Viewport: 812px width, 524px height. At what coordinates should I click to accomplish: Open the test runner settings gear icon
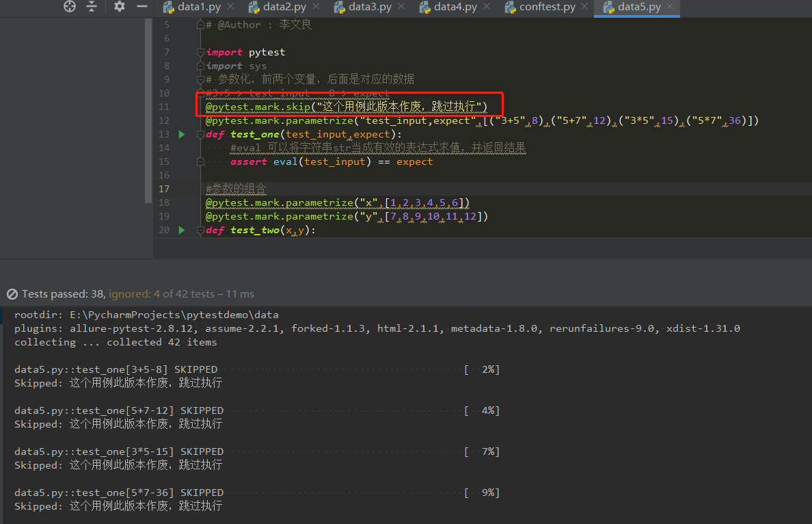pyautogui.click(x=119, y=8)
